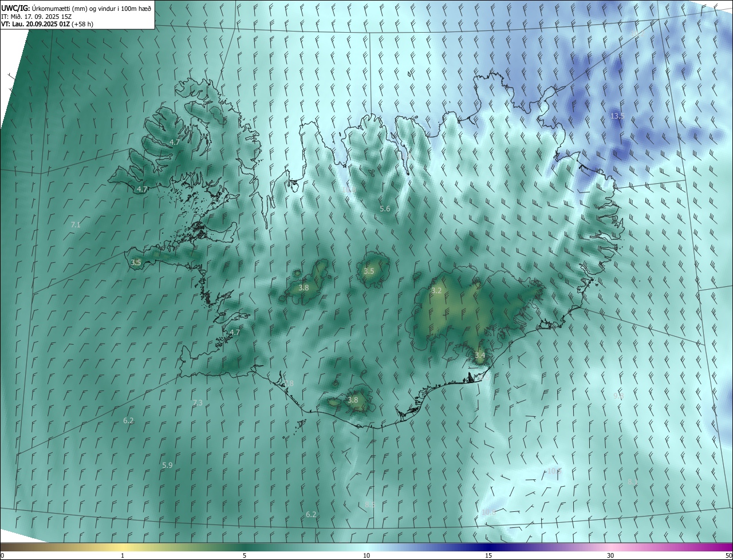This screenshot has width=733, height=560.
Task: Click the 3.8 value on Langjökull glacier
Action: (x=304, y=288)
